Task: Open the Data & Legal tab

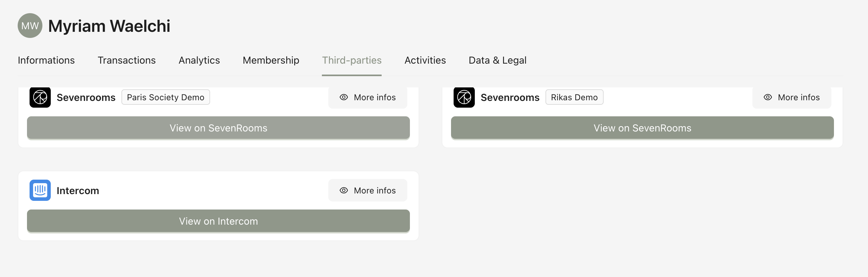Action: tap(497, 60)
